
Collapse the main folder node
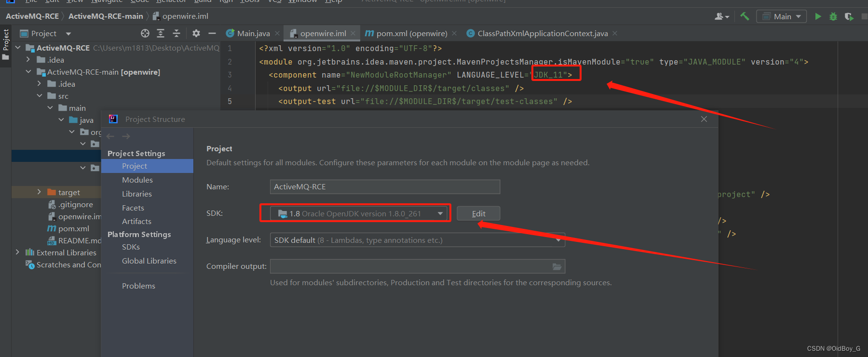pos(50,108)
